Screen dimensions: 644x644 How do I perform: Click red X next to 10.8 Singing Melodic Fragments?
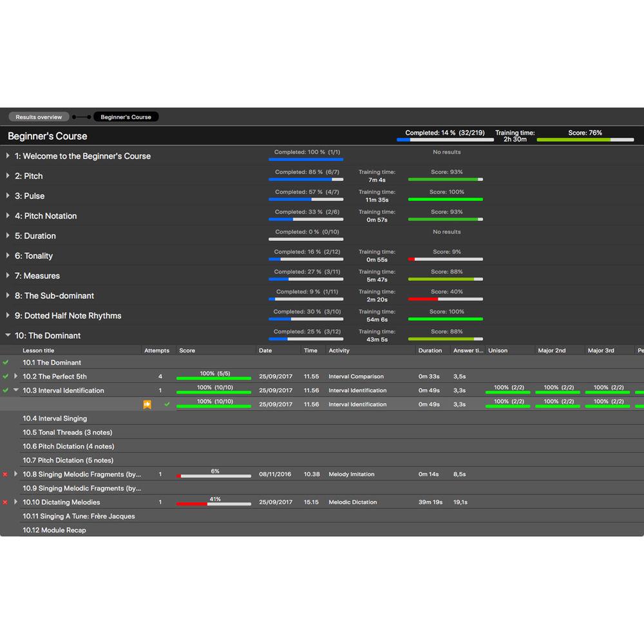coord(6,475)
